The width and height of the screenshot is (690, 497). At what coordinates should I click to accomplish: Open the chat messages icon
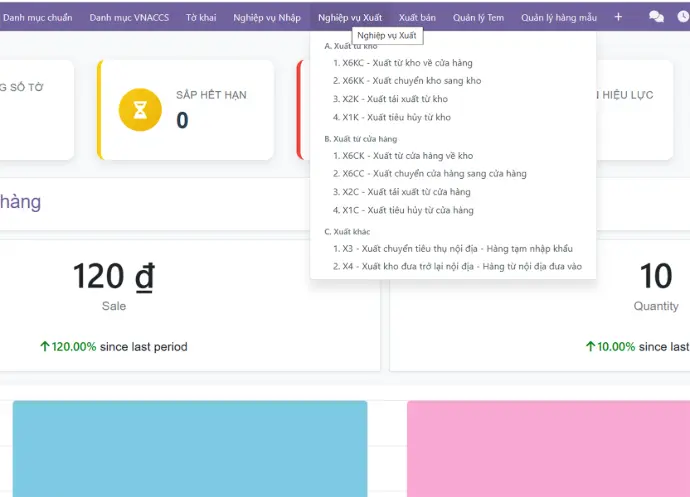coord(656,17)
